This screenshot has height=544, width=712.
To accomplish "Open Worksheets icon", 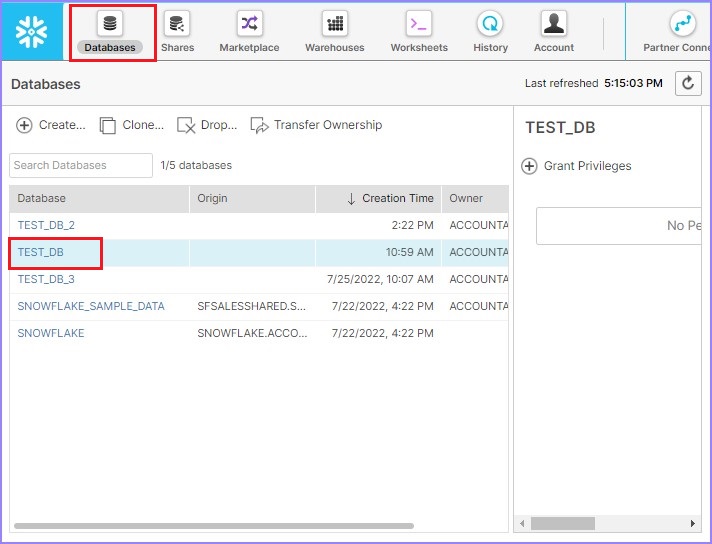I will pyautogui.click(x=419, y=23).
